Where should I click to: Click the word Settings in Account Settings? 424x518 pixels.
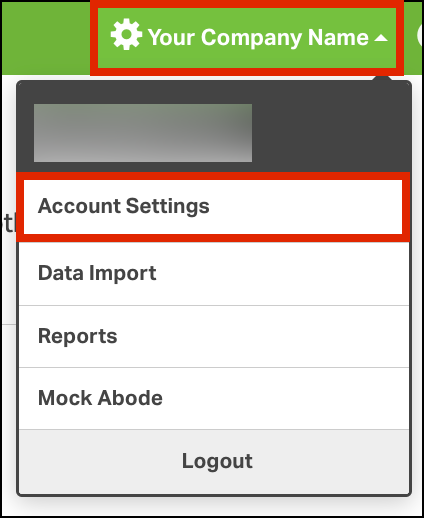167,207
